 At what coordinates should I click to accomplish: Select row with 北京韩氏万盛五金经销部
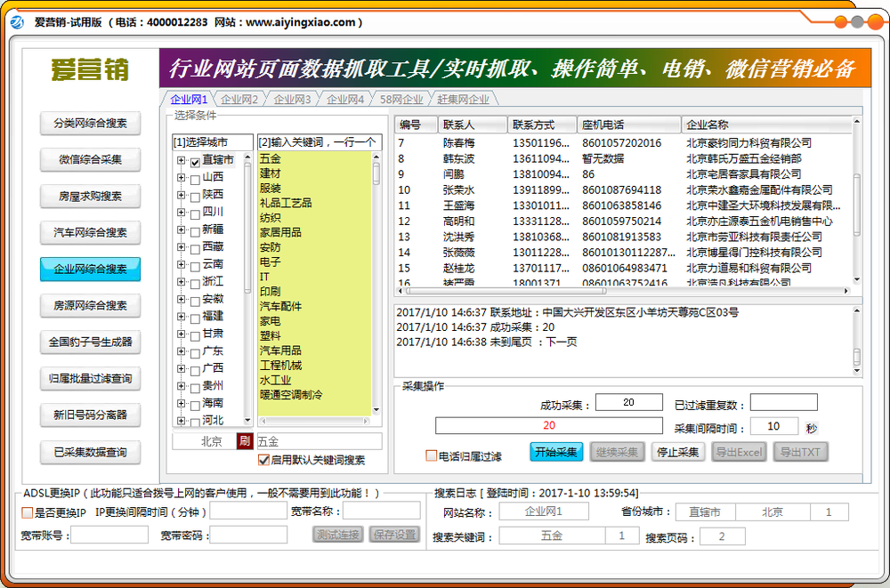pyautogui.click(x=623, y=158)
